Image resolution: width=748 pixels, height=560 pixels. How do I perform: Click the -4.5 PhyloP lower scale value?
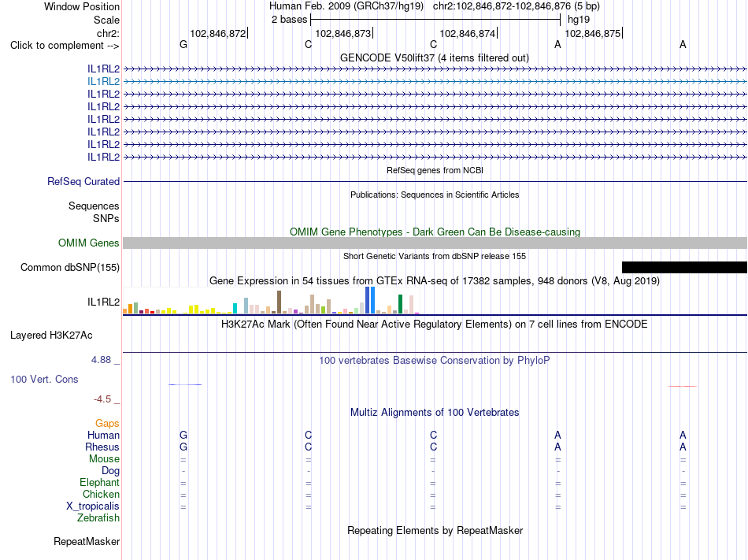click(x=102, y=399)
